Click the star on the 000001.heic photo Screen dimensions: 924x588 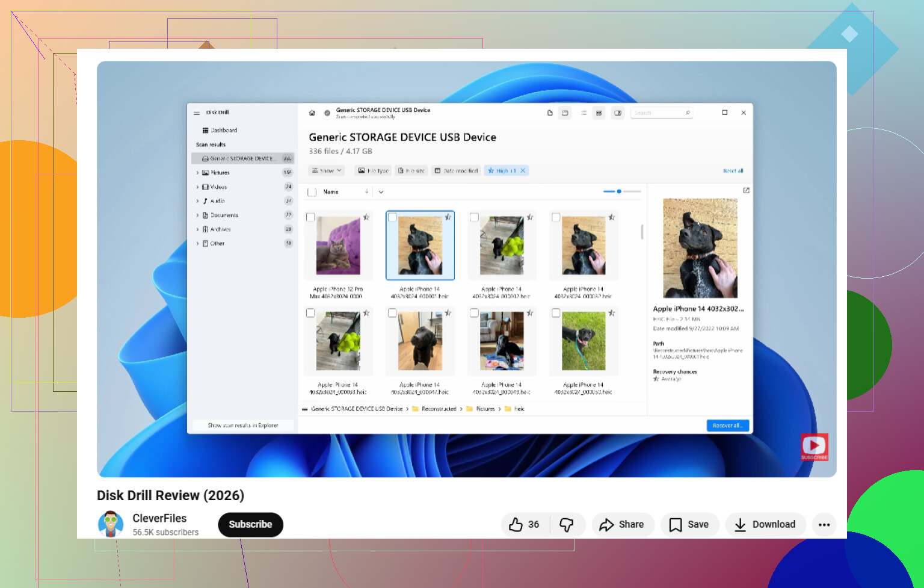[448, 217]
